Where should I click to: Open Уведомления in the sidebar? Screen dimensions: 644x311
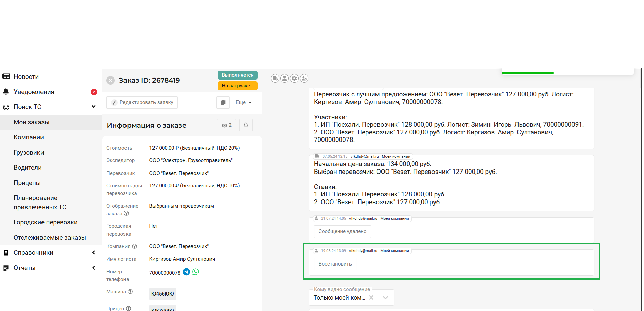[x=34, y=92]
